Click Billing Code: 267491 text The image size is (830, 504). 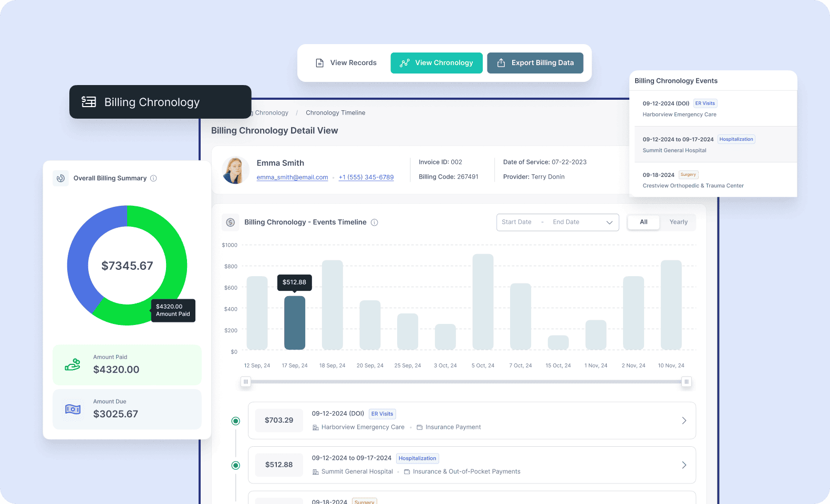coord(449,177)
